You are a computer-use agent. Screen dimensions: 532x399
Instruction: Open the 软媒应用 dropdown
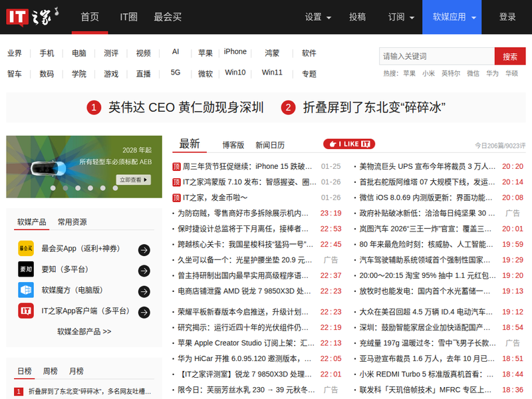[455, 17]
